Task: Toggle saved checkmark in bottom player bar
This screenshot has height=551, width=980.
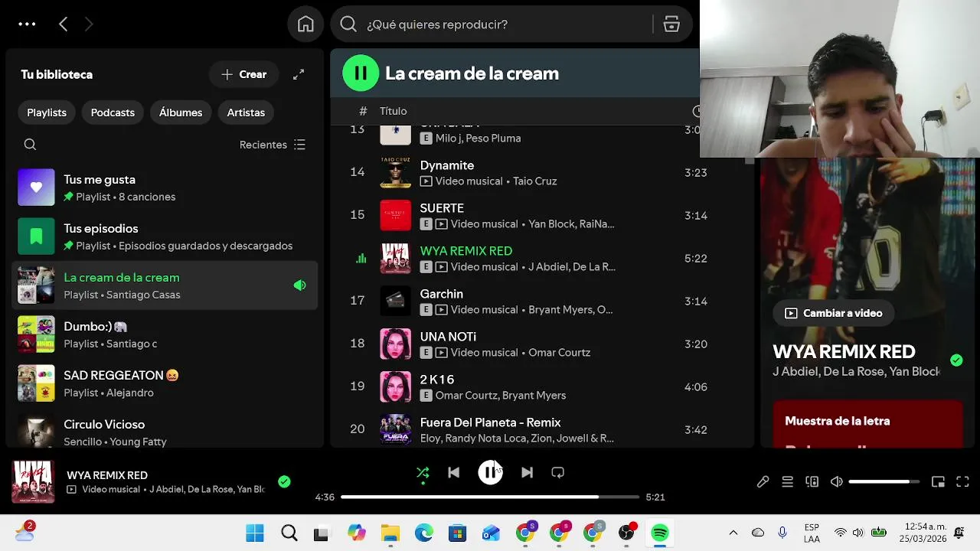Action: coord(284,481)
